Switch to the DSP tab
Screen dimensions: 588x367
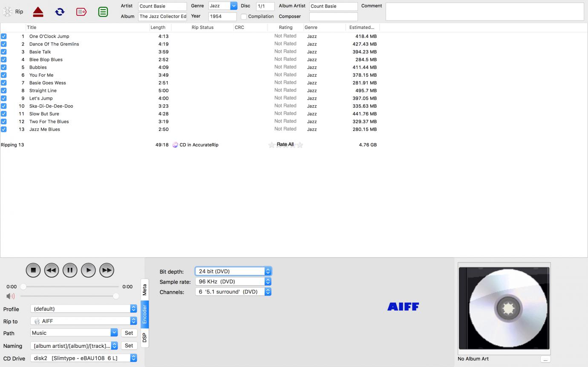click(144, 338)
